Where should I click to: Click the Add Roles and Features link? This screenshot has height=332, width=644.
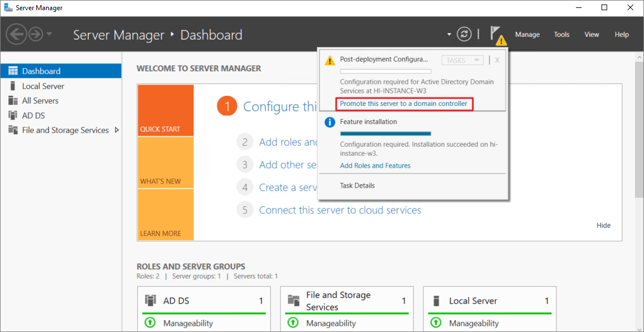[375, 166]
